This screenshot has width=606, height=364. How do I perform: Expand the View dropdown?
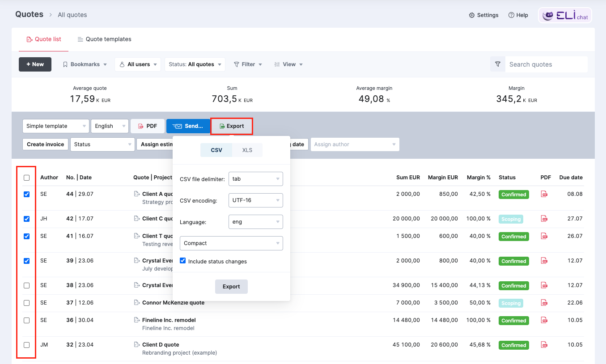click(x=288, y=64)
